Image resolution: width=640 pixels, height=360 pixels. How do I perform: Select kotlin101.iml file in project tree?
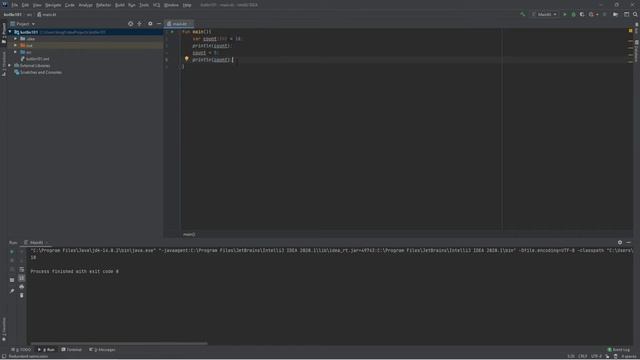pyautogui.click(x=35, y=59)
